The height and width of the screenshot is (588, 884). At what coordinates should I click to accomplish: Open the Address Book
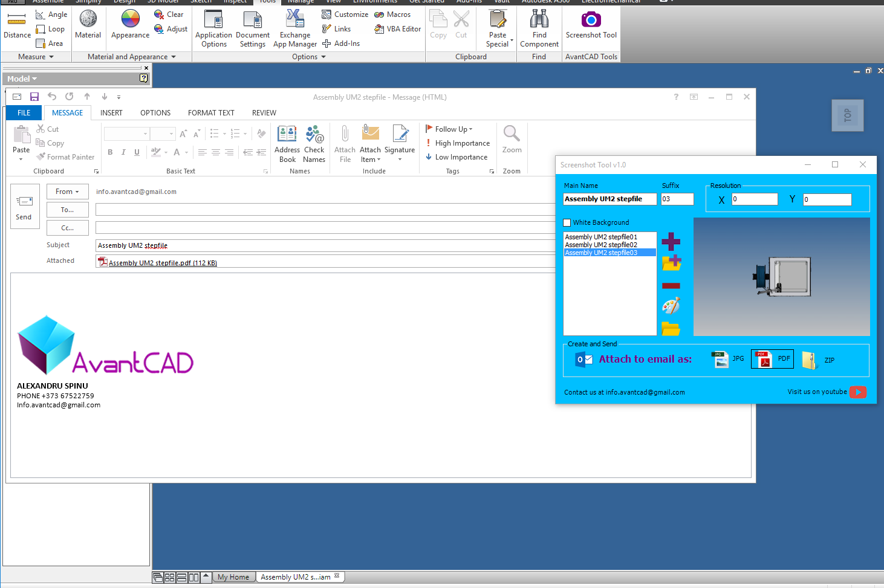(287, 144)
